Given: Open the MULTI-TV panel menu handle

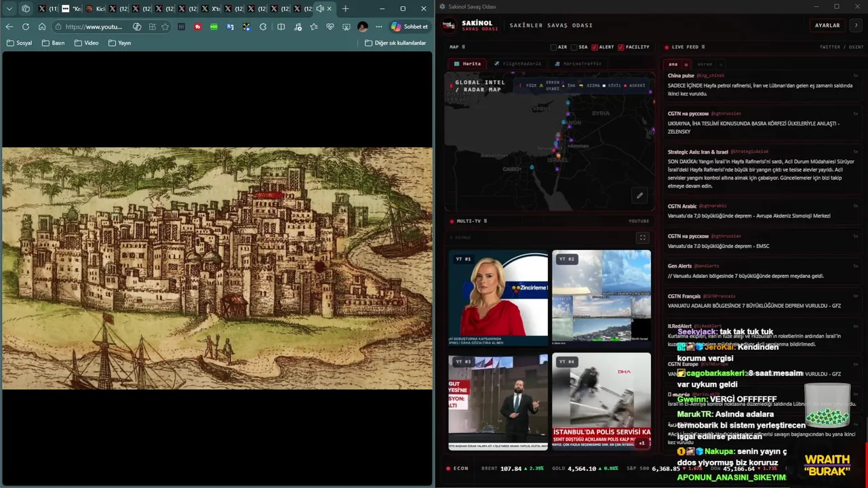Looking at the screenshot, I should tap(485, 221).
